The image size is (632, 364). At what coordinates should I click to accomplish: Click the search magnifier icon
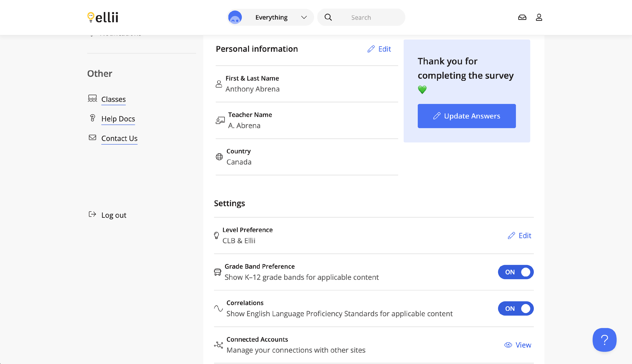(x=328, y=17)
